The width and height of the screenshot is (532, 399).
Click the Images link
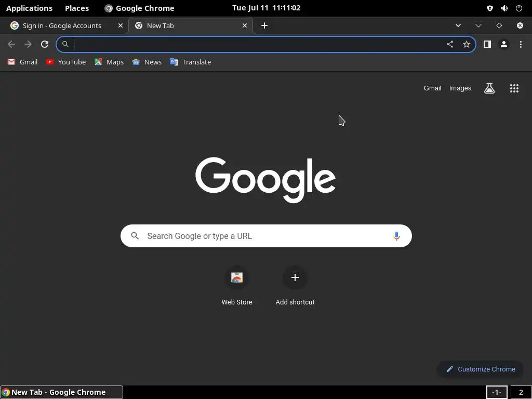pos(460,88)
